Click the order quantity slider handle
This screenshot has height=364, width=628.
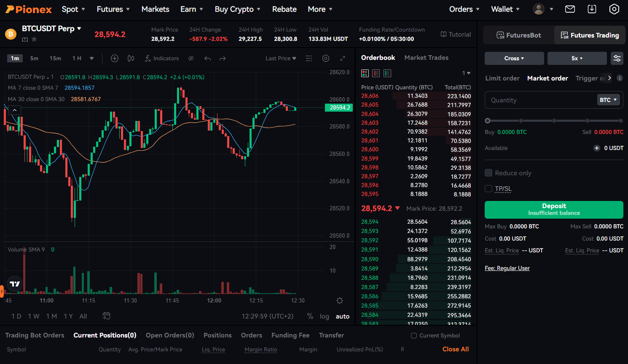point(488,121)
